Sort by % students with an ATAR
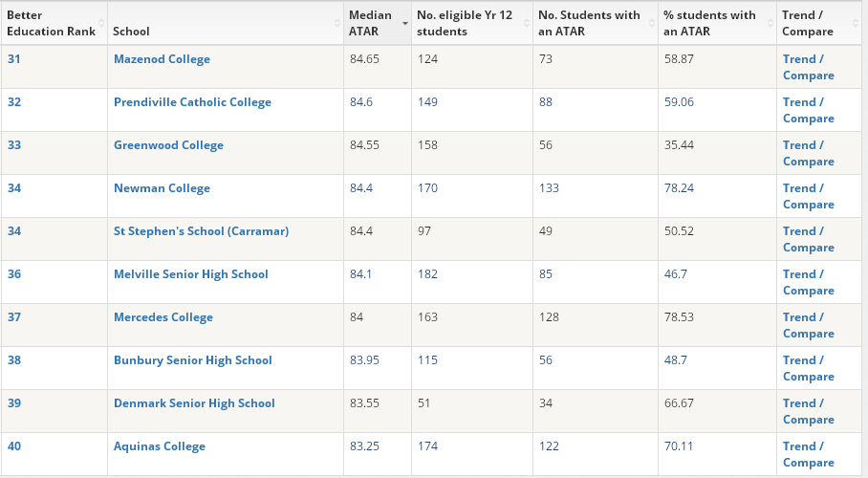The image size is (868, 478). (x=709, y=23)
